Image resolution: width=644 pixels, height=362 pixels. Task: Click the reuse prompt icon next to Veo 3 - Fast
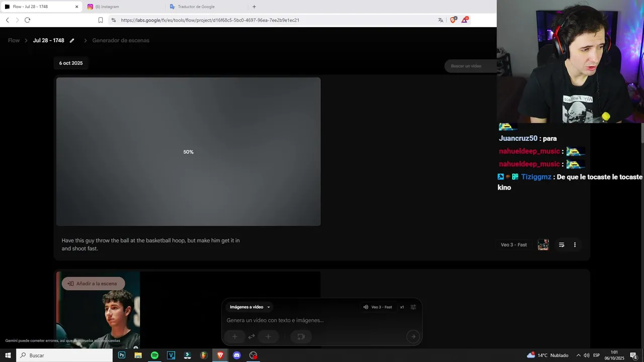coord(561,245)
